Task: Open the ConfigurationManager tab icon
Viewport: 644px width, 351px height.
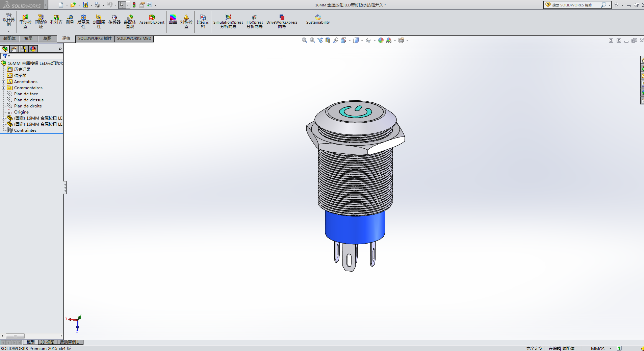Action: [x=24, y=49]
